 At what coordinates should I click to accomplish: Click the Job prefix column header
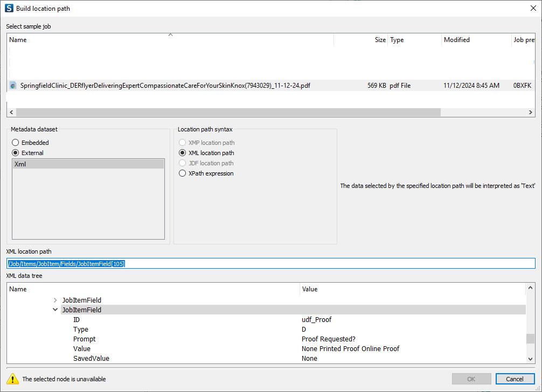coord(524,40)
